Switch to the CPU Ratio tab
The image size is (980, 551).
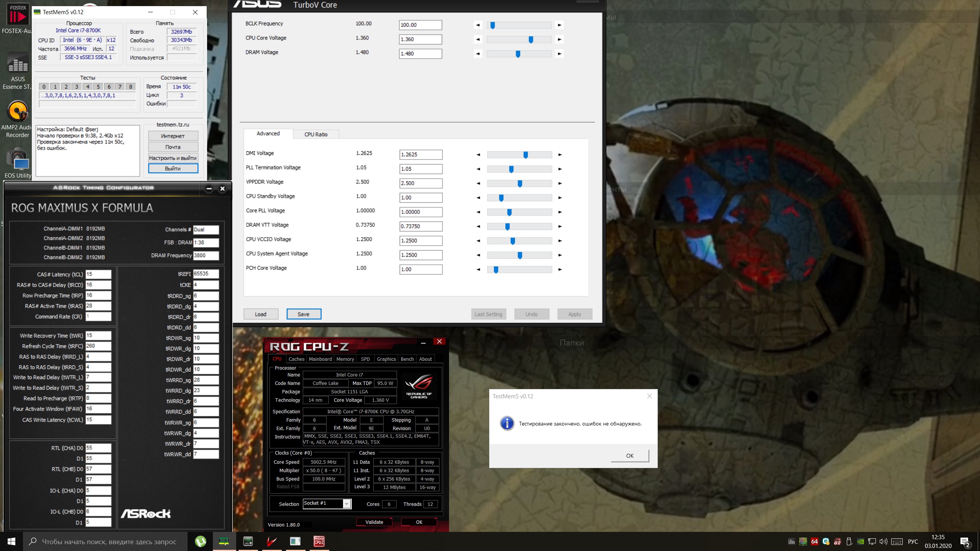coord(316,134)
